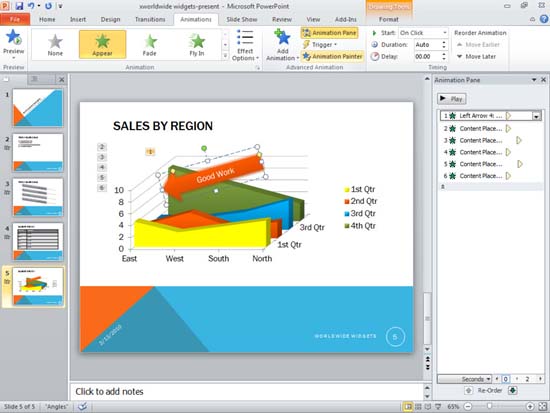The width and height of the screenshot is (550, 413).
Task: Select slide 1 thumbnail
Action: coord(38,108)
